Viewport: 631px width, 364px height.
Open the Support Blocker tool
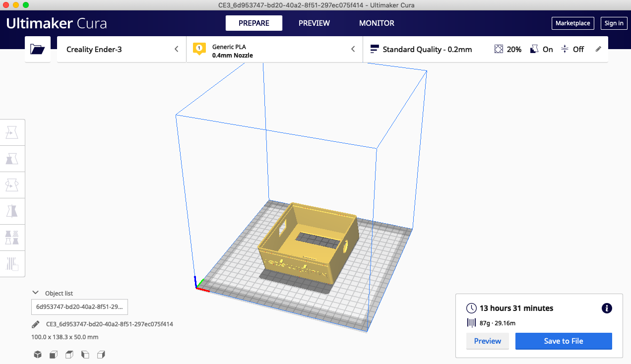pos(12,263)
